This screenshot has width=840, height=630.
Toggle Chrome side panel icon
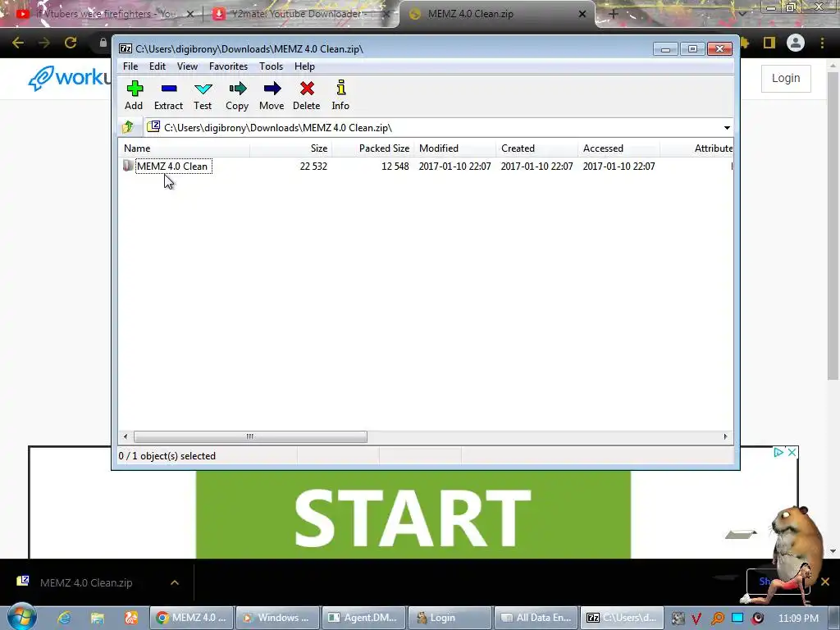point(769,43)
